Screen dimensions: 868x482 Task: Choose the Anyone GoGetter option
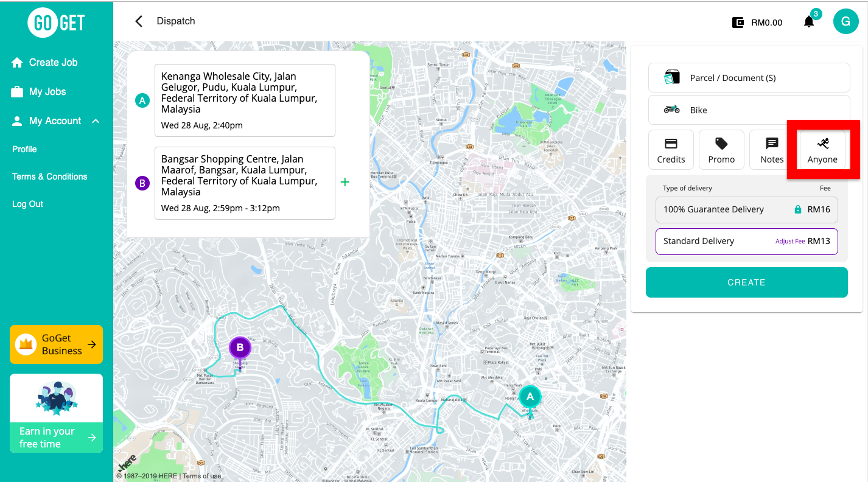[822, 150]
